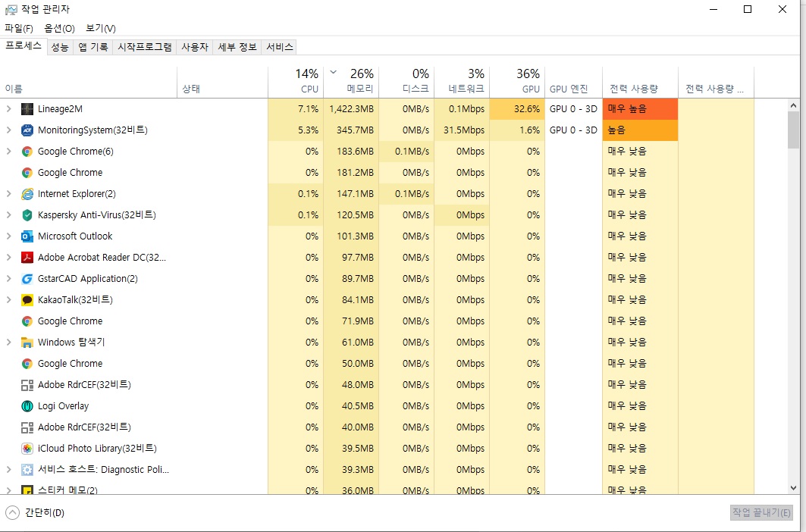Click the Kaspersky Anti-Virus shield icon

coord(27,215)
